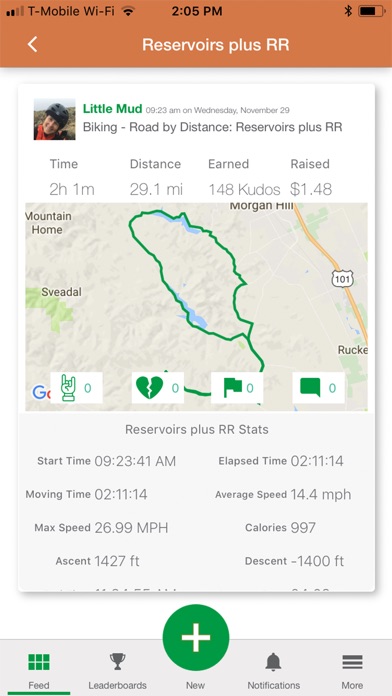
Task: Tap the green flag icon
Action: 233,388
